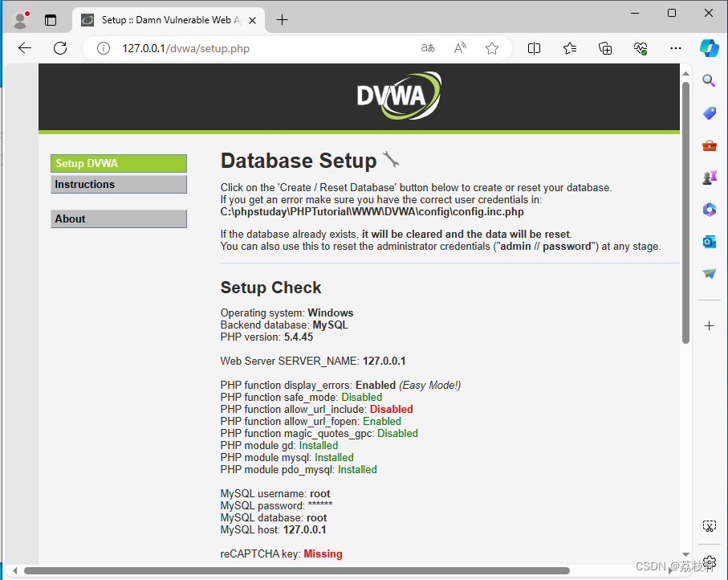
Task: Click the display_errors Enabled status
Action: [x=375, y=386]
